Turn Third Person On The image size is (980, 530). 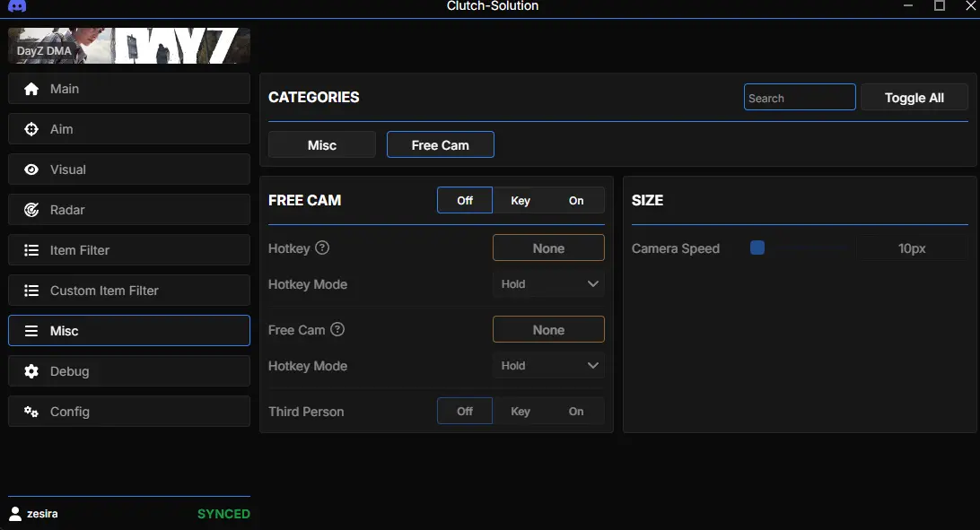(576, 411)
